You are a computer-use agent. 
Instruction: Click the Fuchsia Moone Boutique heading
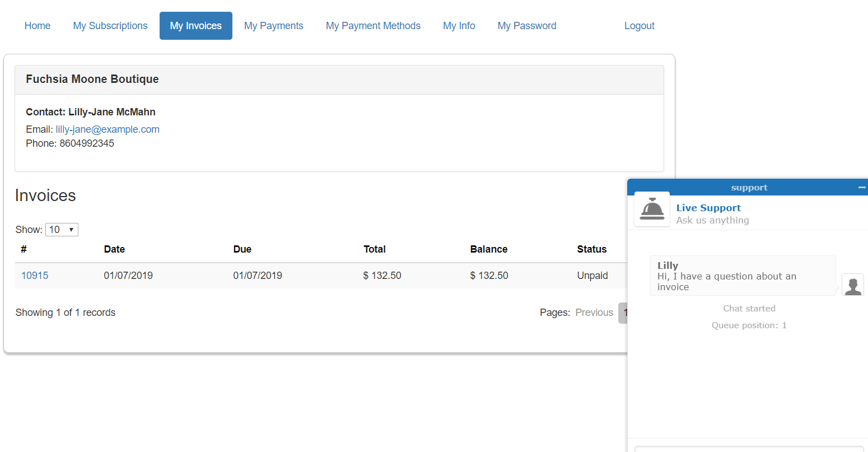[x=92, y=79]
